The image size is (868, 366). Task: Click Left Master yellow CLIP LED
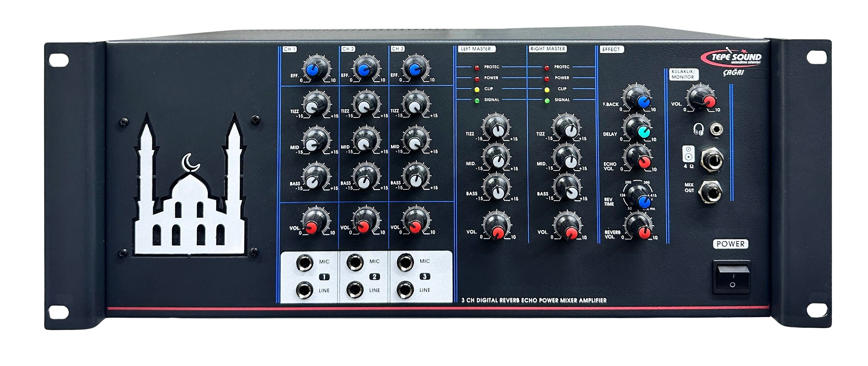[x=477, y=89]
